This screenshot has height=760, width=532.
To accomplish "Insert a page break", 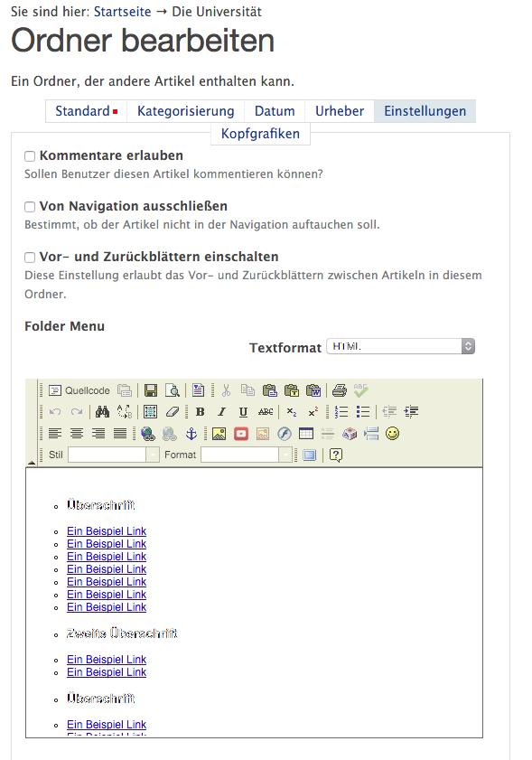I will click(x=371, y=433).
